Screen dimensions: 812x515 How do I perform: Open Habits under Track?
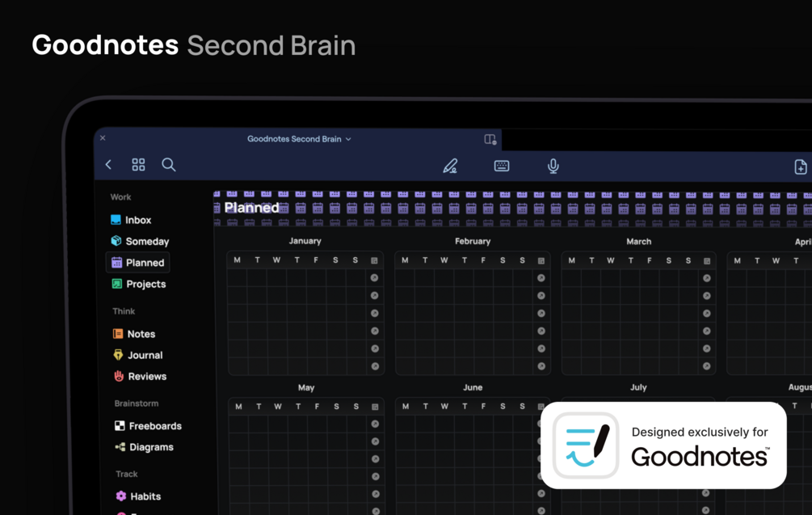point(138,496)
